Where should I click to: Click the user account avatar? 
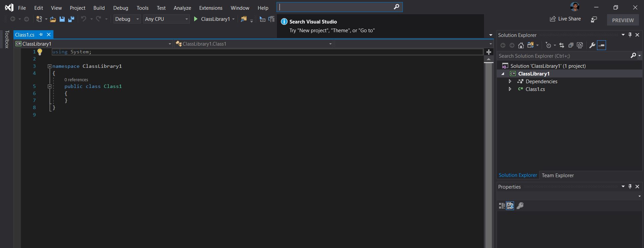575,7
